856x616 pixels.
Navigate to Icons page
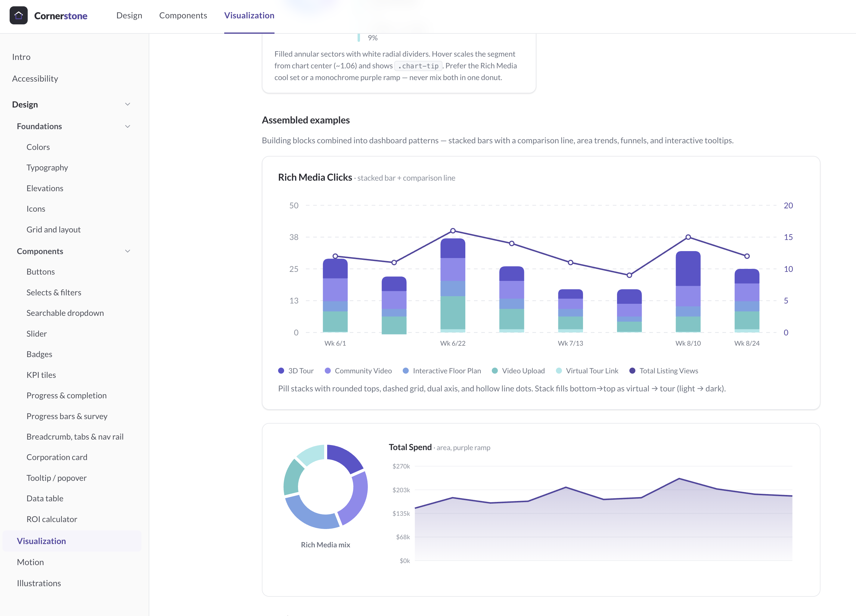pos(36,209)
